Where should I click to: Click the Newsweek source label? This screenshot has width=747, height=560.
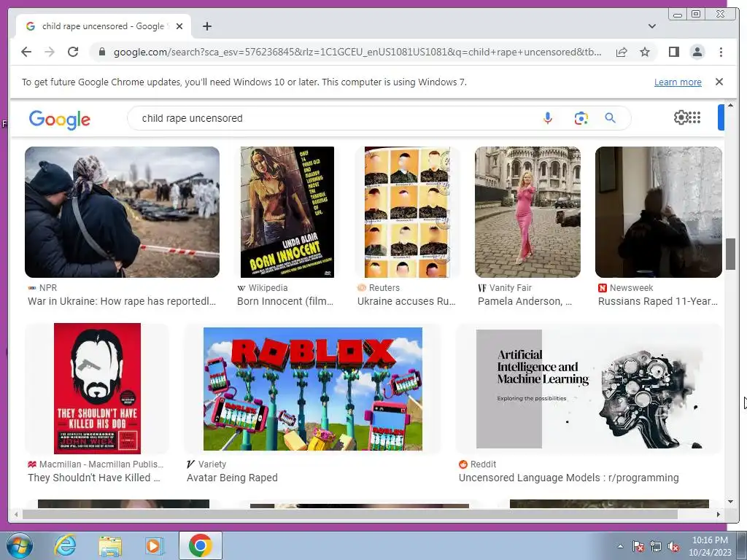coord(631,287)
